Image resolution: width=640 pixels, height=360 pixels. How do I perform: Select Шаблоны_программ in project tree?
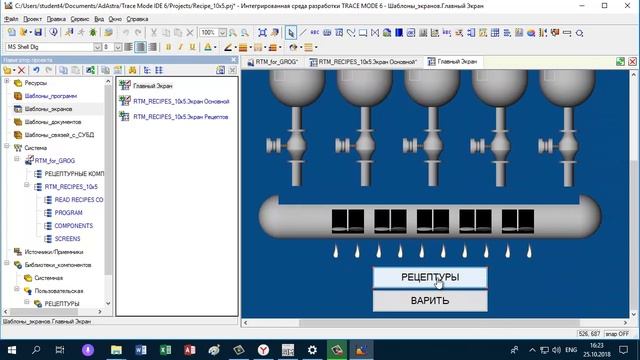(x=51, y=96)
